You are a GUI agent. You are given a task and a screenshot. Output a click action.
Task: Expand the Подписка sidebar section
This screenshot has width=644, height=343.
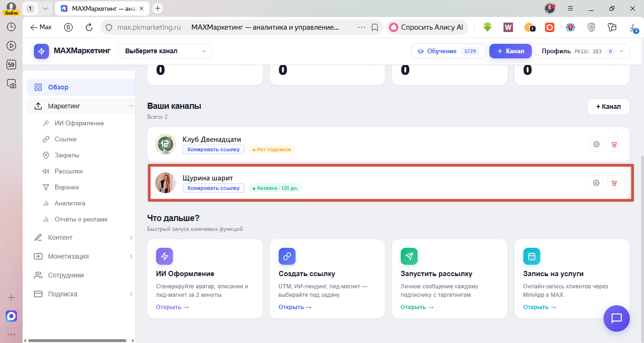pyautogui.click(x=131, y=294)
